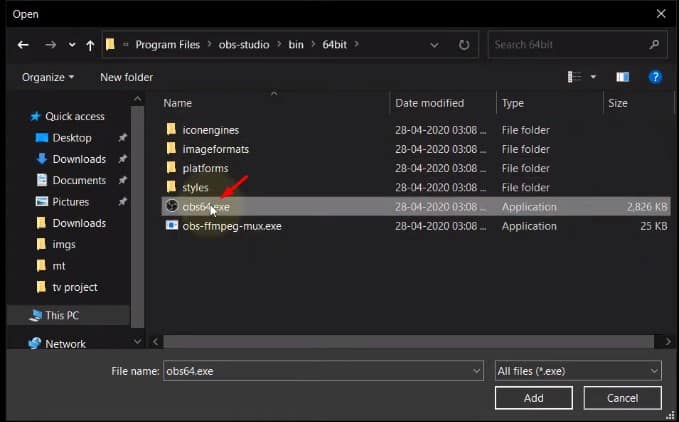
Task: Select the obs-ffmpeg-mux.exe file icon
Action: 172,225
